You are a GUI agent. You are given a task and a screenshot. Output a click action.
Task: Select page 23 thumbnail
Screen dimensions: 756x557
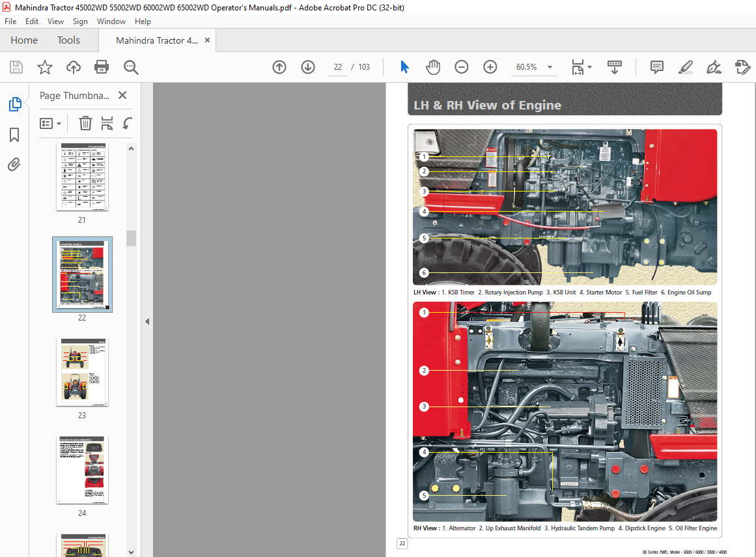(x=83, y=372)
